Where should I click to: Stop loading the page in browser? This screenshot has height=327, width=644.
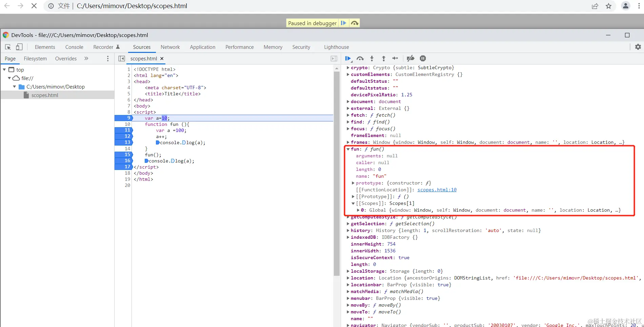pos(34,6)
